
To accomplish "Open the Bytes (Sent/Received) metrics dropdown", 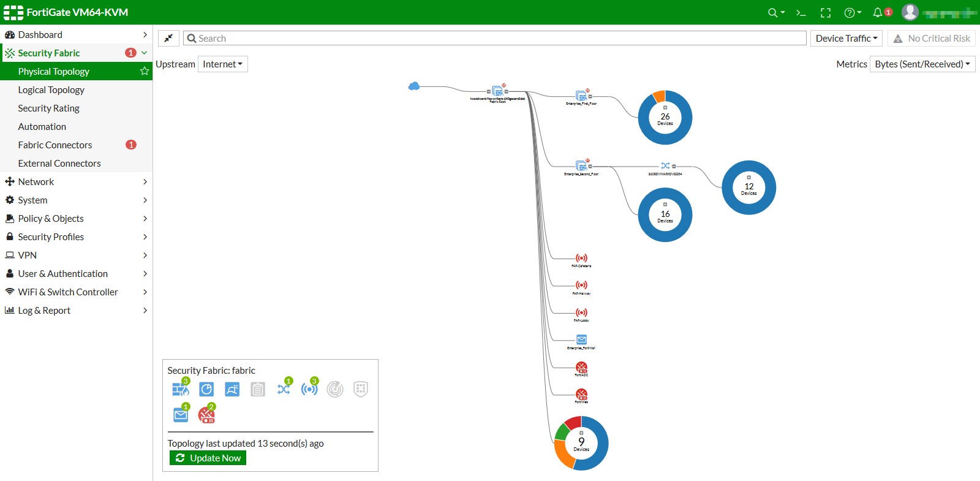I will click(922, 64).
